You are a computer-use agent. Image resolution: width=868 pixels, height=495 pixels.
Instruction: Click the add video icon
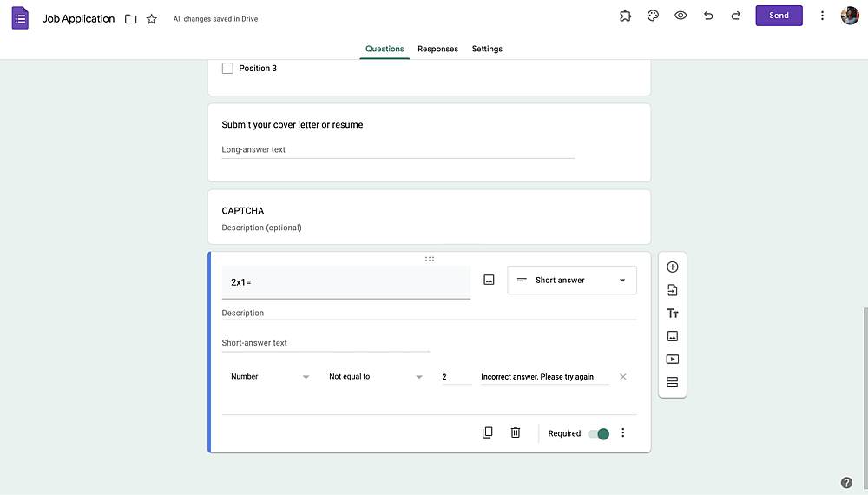click(673, 360)
